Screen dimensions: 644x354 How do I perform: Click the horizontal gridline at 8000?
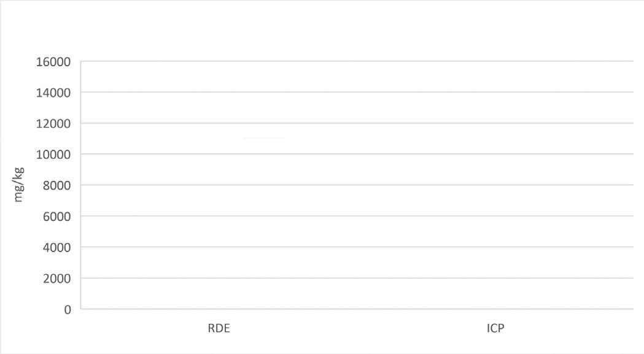coord(356,185)
